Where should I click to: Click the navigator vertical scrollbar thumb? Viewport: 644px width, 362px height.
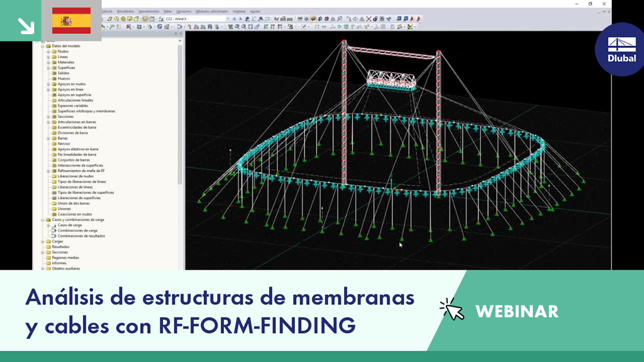click(180, 114)
